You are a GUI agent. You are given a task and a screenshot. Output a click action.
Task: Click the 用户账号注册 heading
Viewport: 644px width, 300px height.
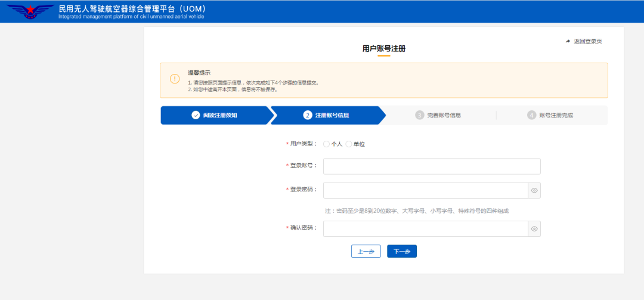tap(383, 48)
